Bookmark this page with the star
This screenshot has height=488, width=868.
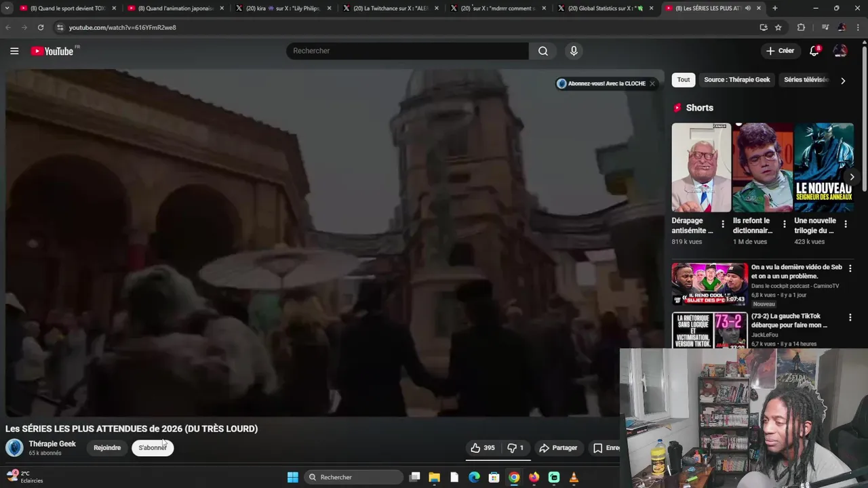coord(778,27)
